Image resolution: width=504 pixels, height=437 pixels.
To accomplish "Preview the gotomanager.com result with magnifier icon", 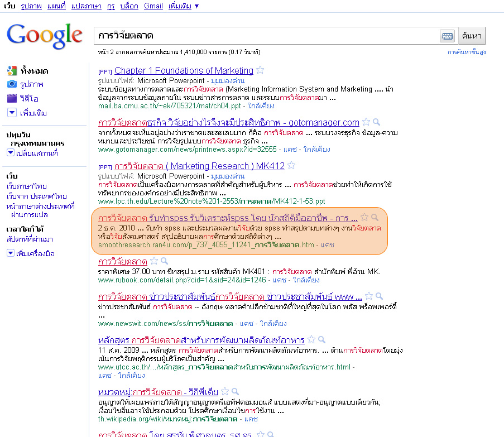I will coord(376,122).
